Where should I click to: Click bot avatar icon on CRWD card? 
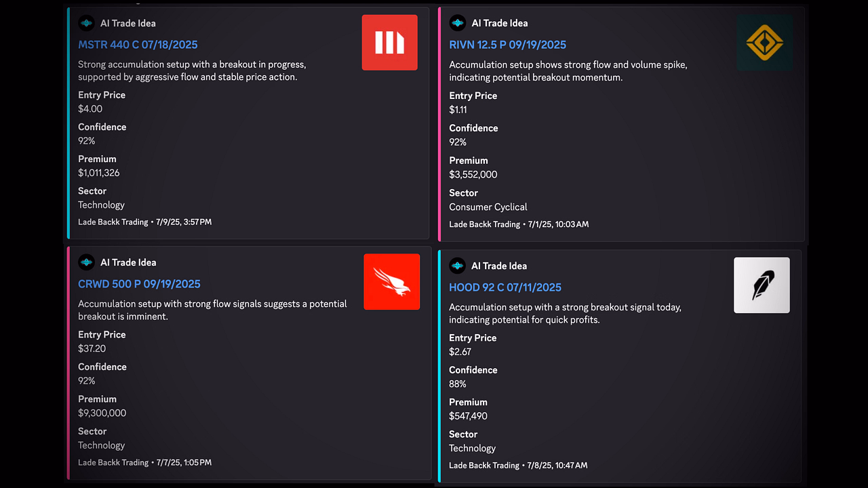[x=86, y=262]
